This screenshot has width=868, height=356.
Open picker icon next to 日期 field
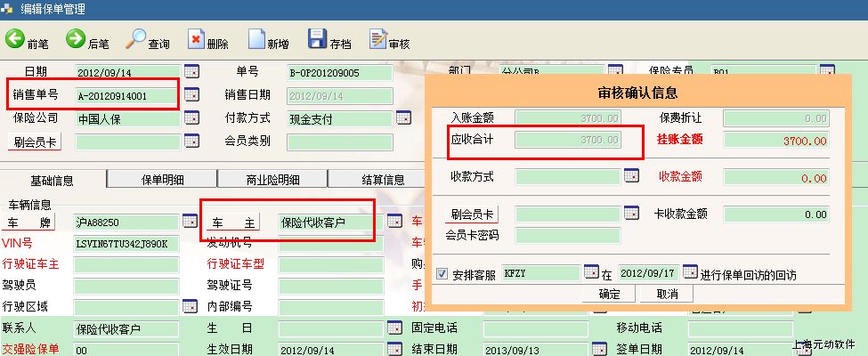pos(191,71)
